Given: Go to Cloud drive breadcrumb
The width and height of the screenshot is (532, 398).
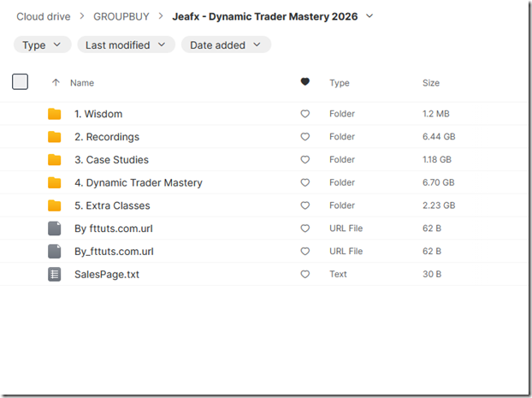Looking at the screenshot, I should point(44,16).
